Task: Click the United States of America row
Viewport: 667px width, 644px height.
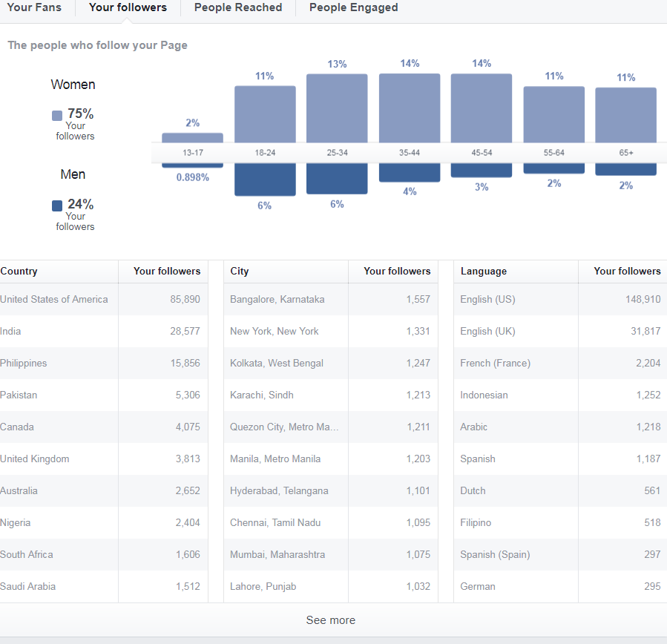Action: pyautogui.click(x=104, y=300)
